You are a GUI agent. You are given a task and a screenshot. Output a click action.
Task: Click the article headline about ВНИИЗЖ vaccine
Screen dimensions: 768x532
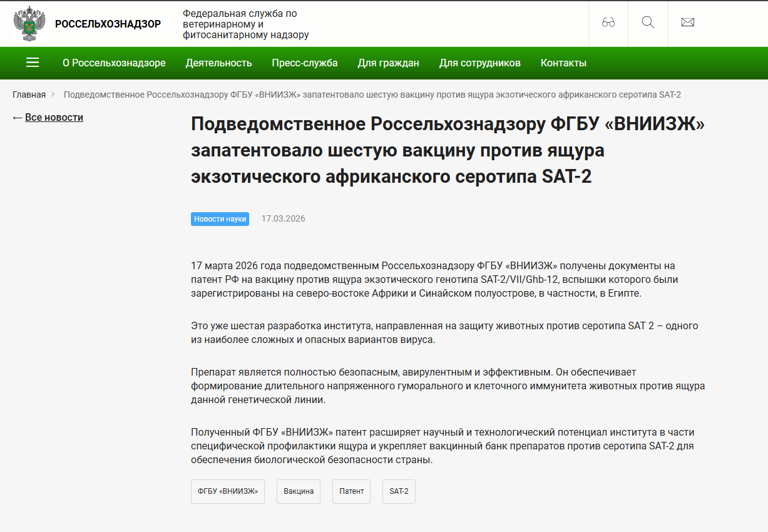coord(448,150)
